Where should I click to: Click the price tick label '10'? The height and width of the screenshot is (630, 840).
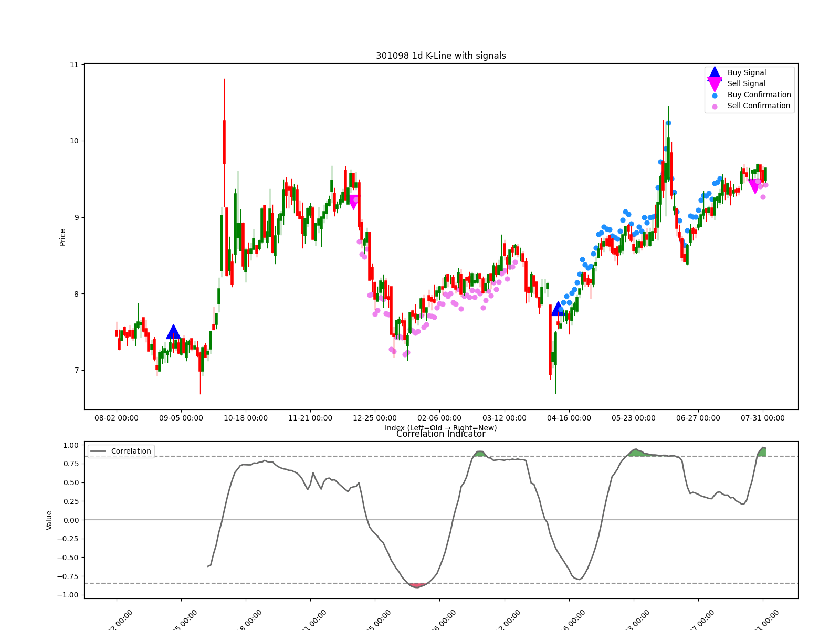[74, 141]
